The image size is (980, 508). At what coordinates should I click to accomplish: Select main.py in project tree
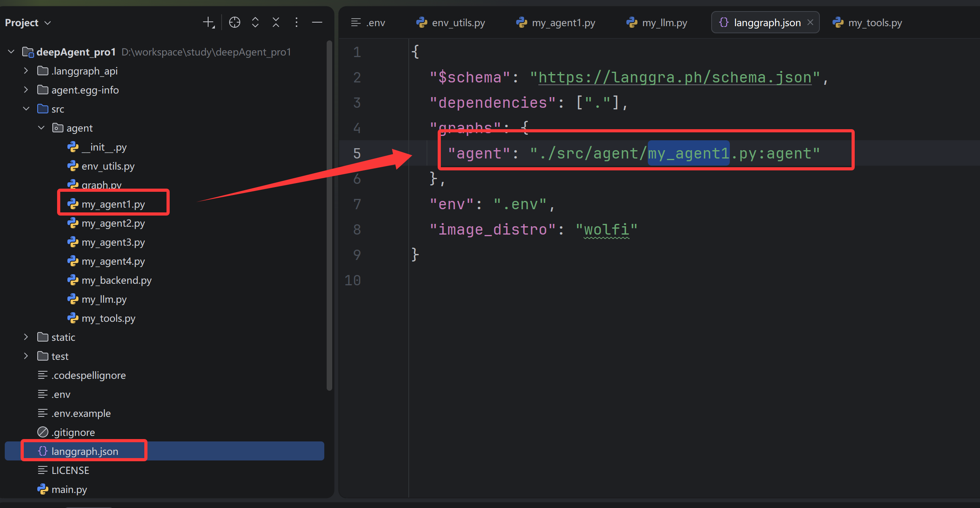pyautogui.click(x=69, y=489)
